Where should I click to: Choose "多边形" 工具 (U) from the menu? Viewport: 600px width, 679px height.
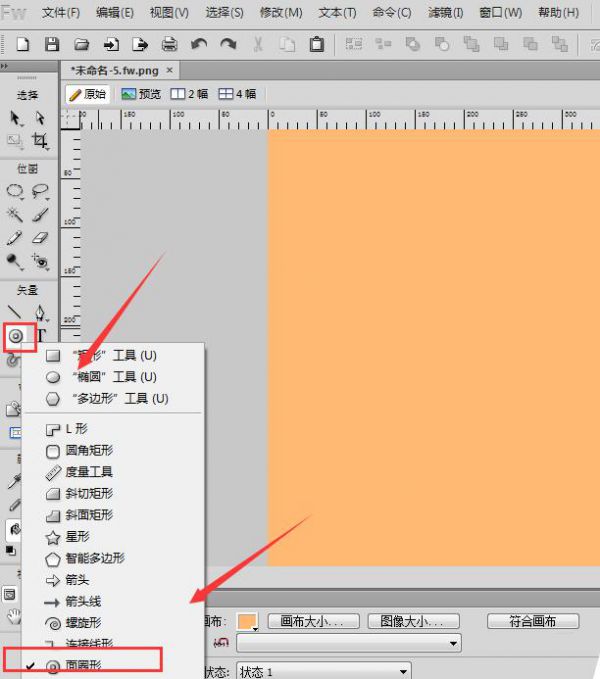tap(113, 398)
